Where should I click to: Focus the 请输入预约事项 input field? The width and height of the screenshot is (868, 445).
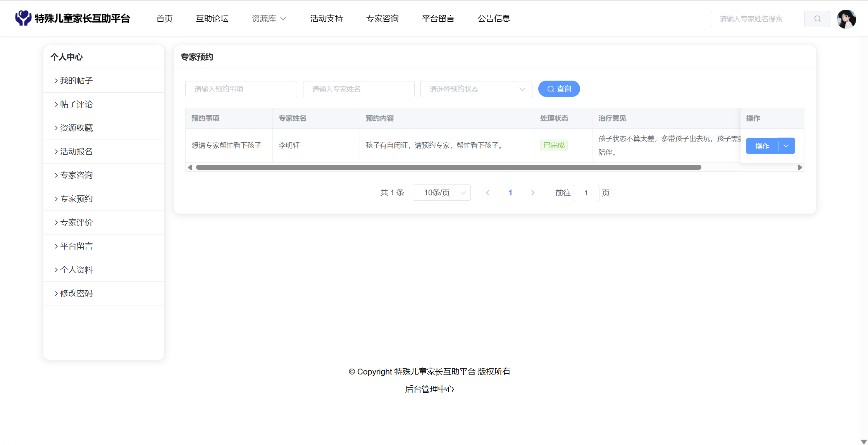pos(241,89)
